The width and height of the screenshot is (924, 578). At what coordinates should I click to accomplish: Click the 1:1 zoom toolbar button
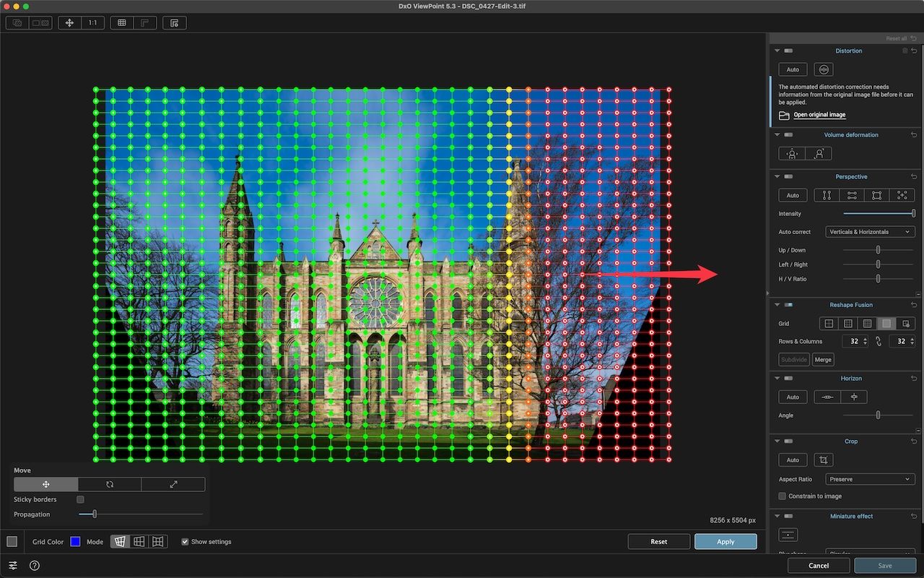[x=92, y=23]
